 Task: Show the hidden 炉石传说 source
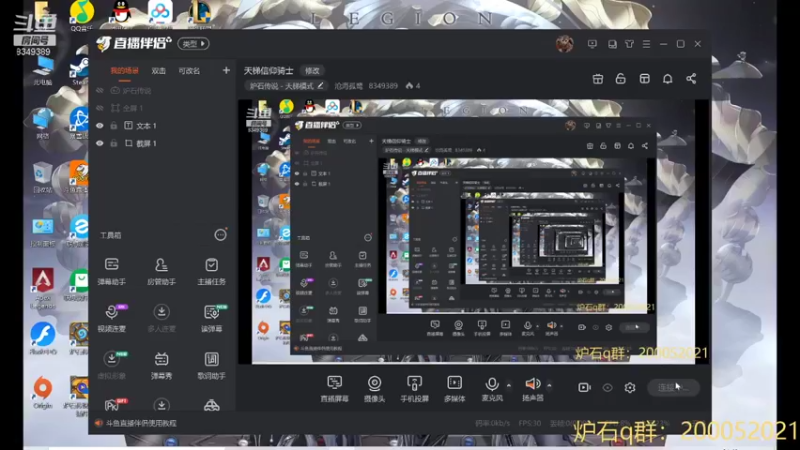pos(99,91)
